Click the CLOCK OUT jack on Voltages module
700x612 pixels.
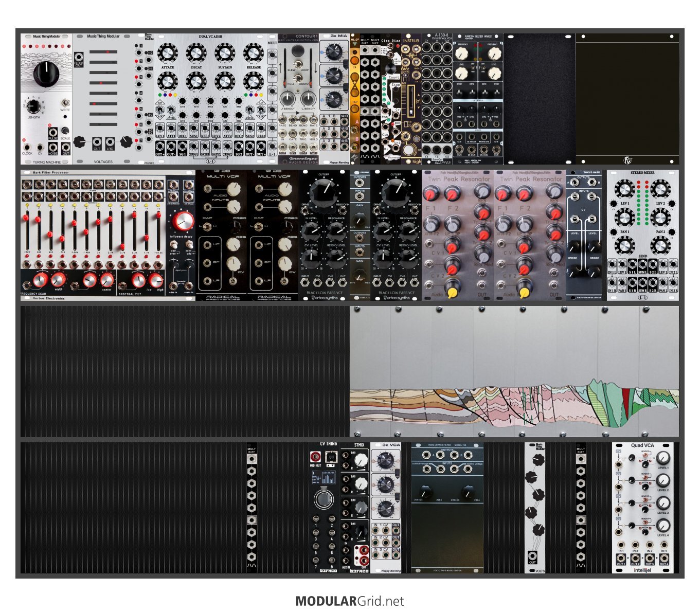coord(79,57)
